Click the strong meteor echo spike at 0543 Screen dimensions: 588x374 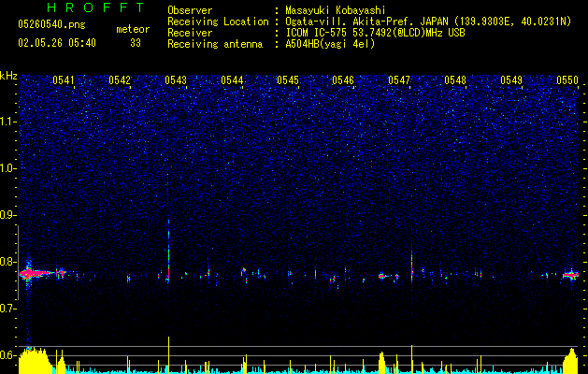[x=169, y=251]
